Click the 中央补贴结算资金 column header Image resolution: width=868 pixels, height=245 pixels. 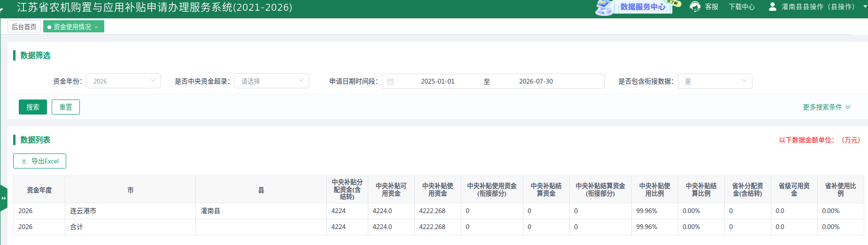coord(546,190)
